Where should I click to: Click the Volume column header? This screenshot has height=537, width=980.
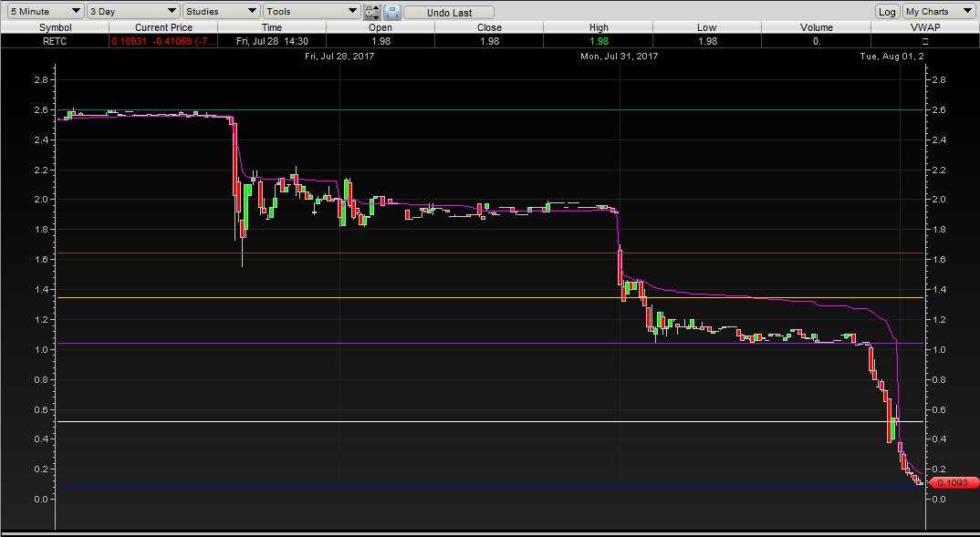(x=817, y=27)
